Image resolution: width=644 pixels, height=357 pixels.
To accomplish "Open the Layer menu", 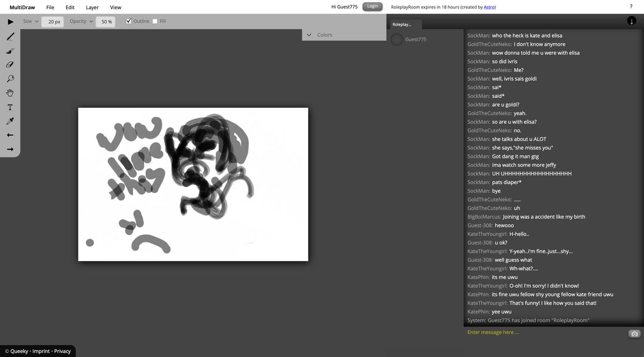I will (x=92, y=7).
